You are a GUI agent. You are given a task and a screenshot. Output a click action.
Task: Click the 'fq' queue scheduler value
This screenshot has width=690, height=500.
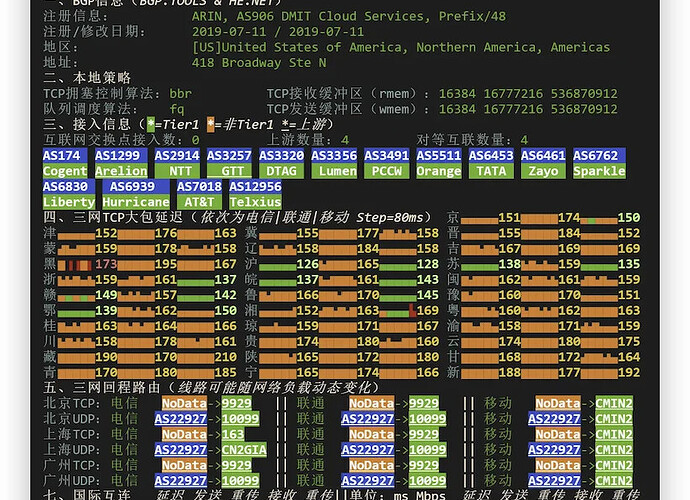177,109
